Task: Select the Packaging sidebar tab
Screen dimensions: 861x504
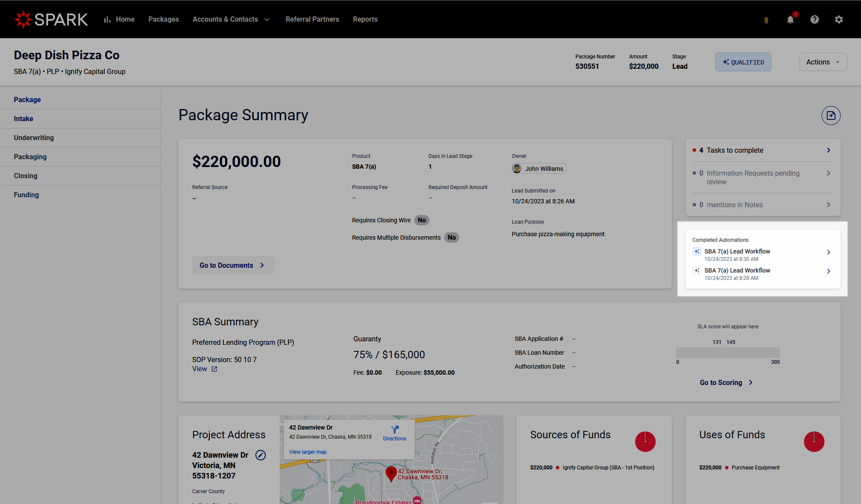Action: [x=81, y=157]
